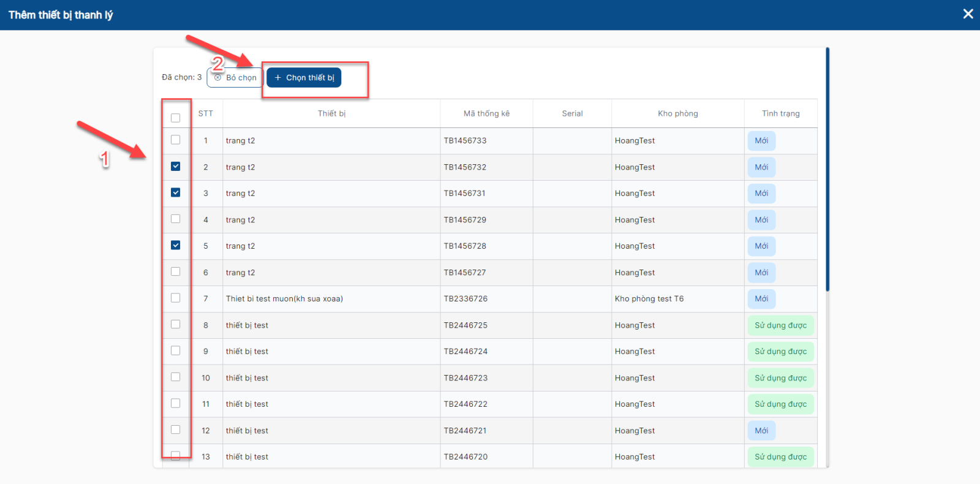This screenshot has height=484, width=980.
Task: Click the Chọn thiết bị button
Action: click(x=304, y=78)
